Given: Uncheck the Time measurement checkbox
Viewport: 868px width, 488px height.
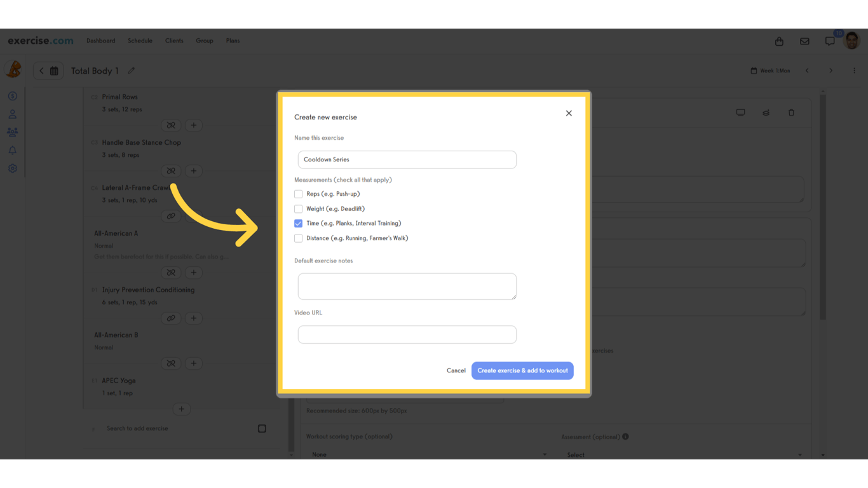Looking at the screenshot, I should [298, 223].
